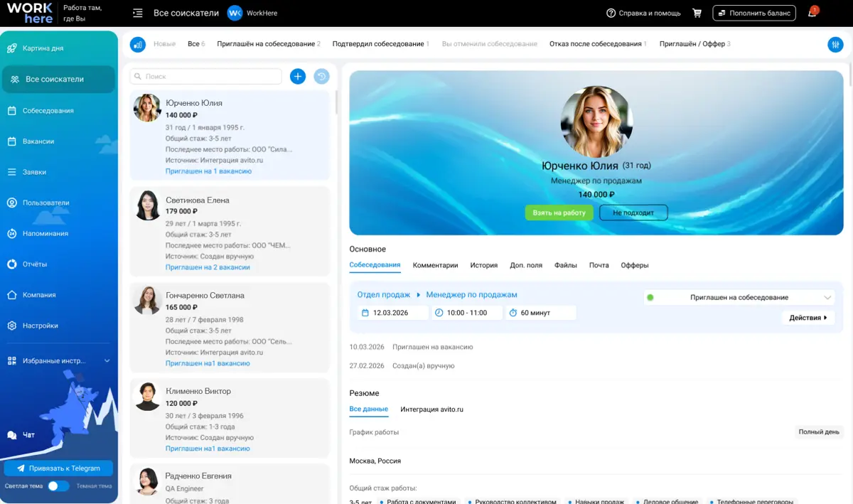Open the shopping cart icon
The height and width of the screenshot is (504, 853).
pos(697,13)
